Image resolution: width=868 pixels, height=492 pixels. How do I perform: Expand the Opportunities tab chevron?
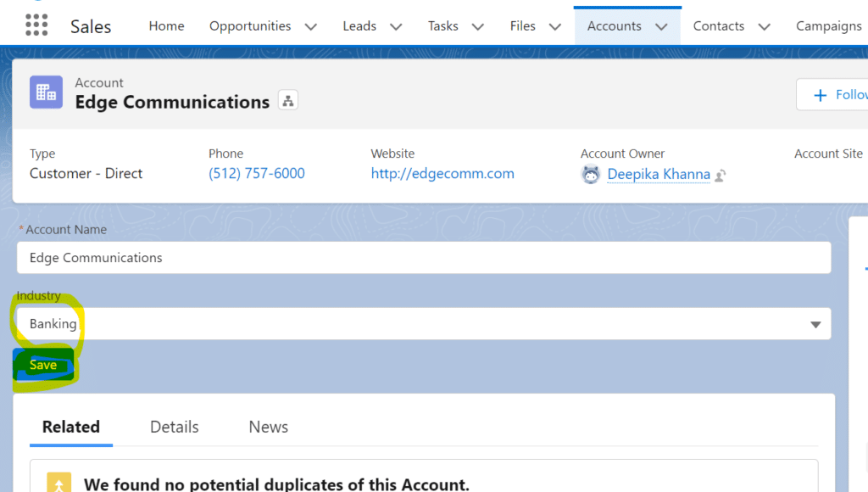311,27
